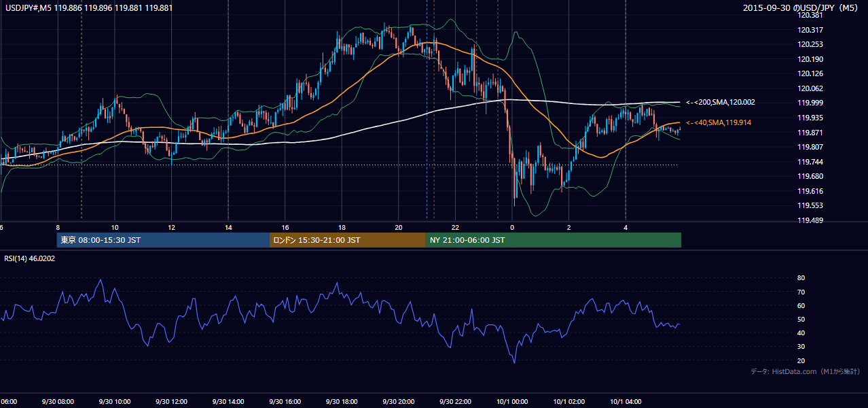Click the 9/30 22:00 time axis label
Screen dimensions: 868x408
click(455, 402)
